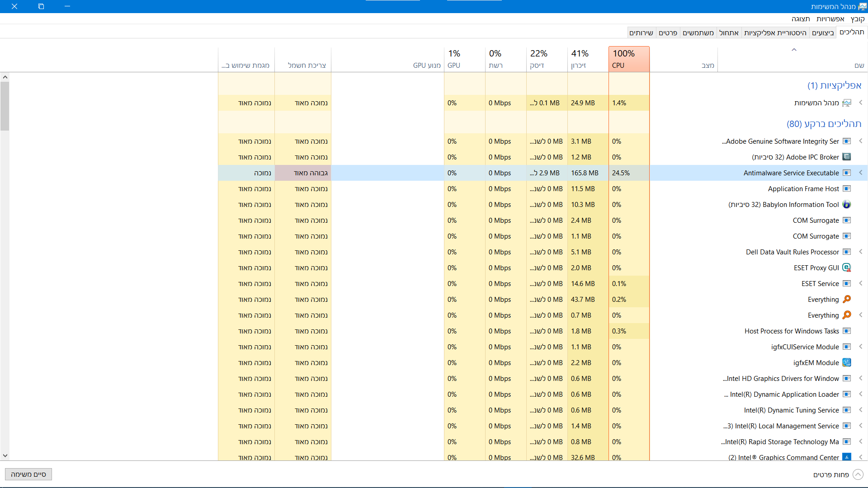Click the תהליכים ברקע (80) group header

[824, 124]
